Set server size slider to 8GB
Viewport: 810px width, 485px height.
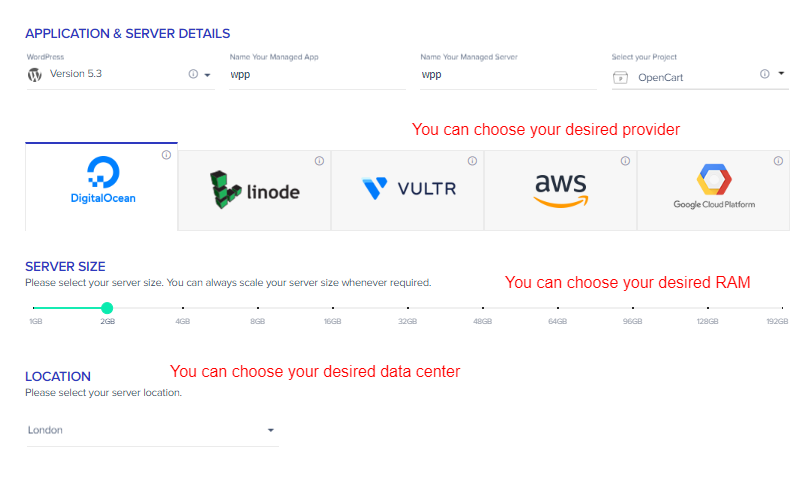point(258,308)
